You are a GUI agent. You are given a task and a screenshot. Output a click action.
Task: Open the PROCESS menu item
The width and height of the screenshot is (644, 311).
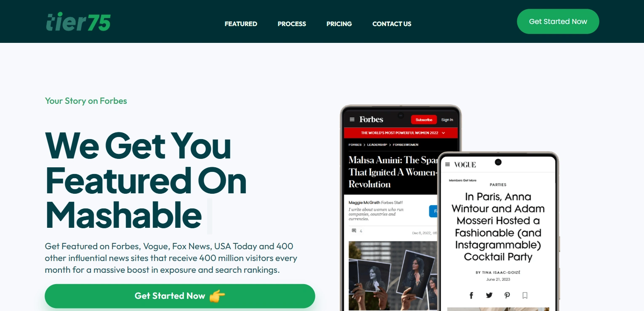coord(292,24)
